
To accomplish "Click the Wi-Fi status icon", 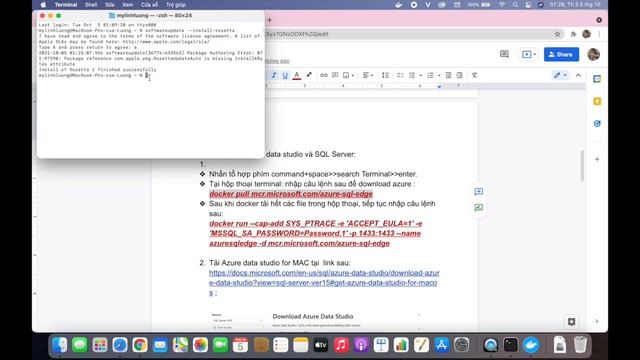I will (x=502, y=5).
